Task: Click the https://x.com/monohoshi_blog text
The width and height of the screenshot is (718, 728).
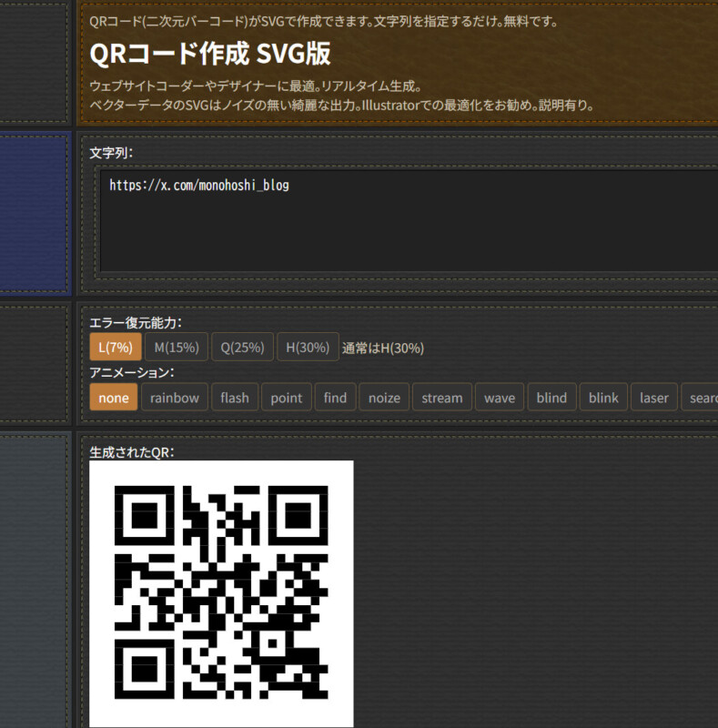Action: 199,186
